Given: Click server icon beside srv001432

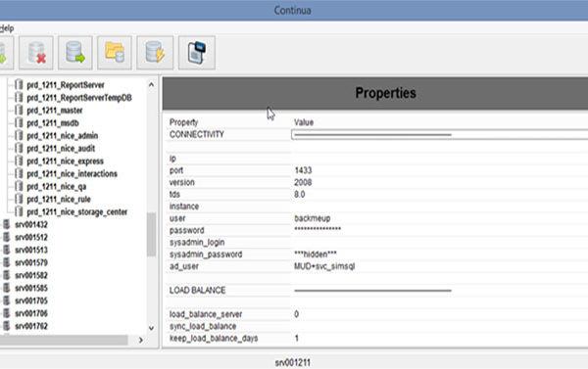Looking at the screenshot, I should pyautogui.click(x=7, y=224).
